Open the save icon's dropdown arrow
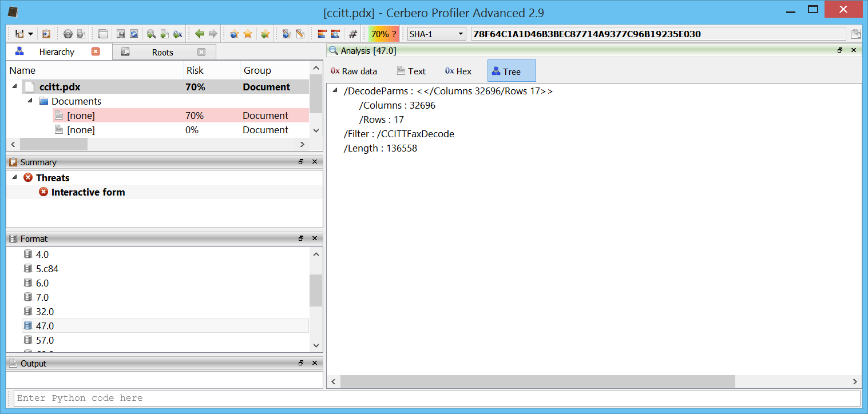This screenshot has height=414, width=868. [30, 34]
